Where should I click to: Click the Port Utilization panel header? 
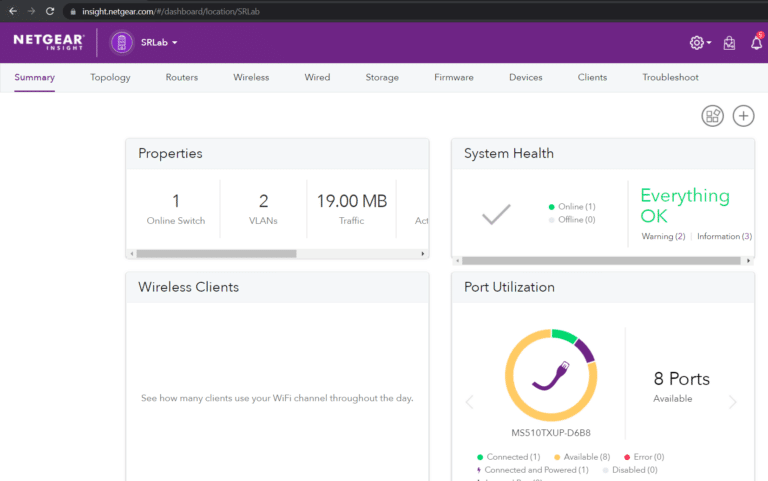click(603, 287)
